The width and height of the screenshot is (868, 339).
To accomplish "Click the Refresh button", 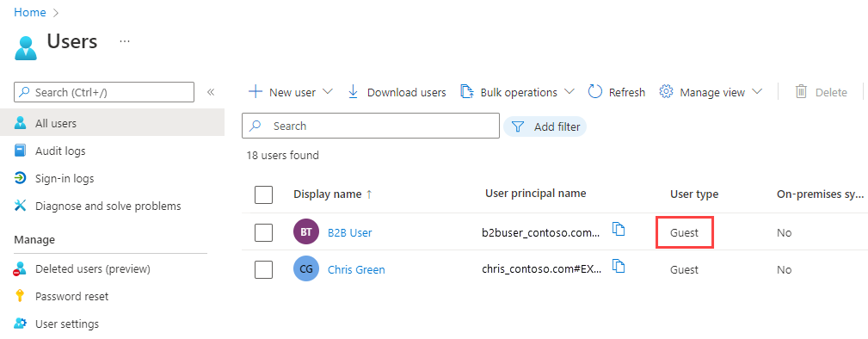I will point(617,92).
